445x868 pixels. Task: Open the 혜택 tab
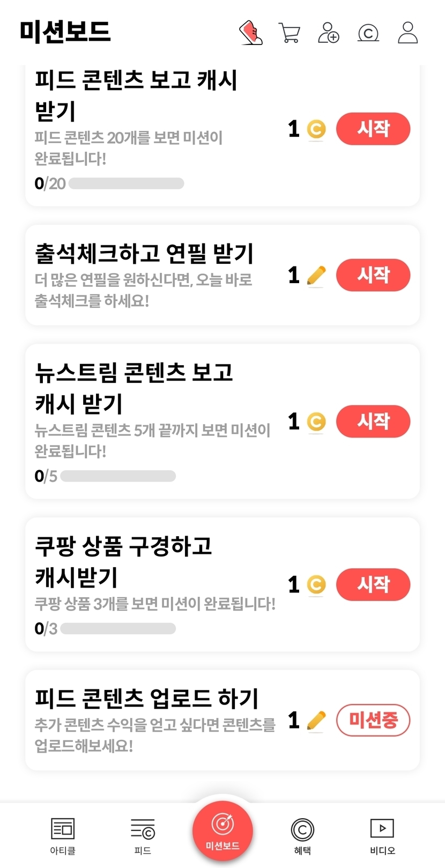[x=302, y=835]
